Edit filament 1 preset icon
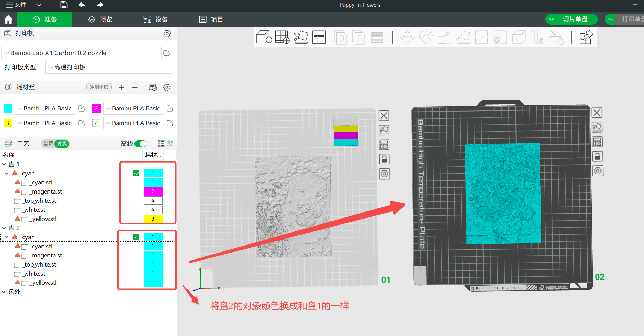 pyautogui.click(x=81, y=108)
